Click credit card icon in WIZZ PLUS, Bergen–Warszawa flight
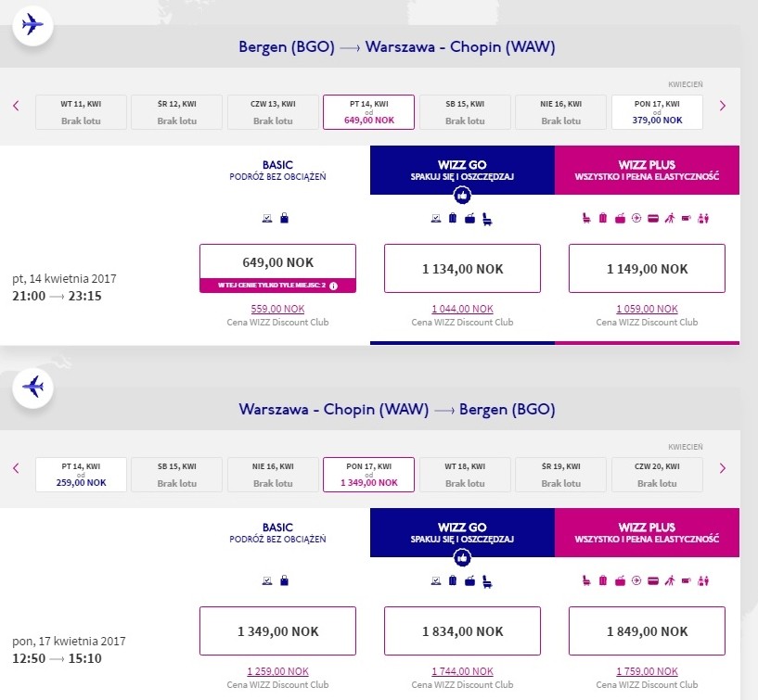This screenshot has width=758, height=700. [x=653, y=219]
